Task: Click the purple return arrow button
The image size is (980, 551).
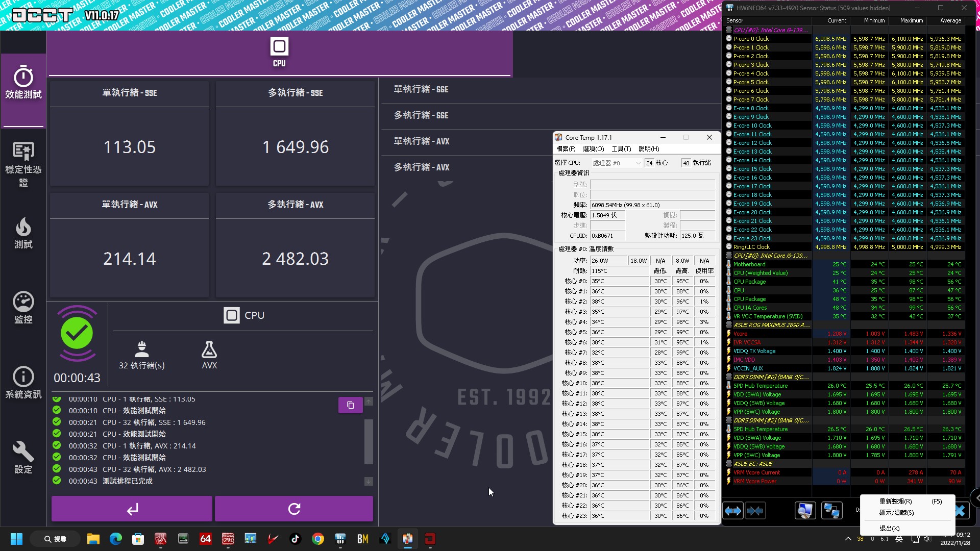Action: [132, 509]
